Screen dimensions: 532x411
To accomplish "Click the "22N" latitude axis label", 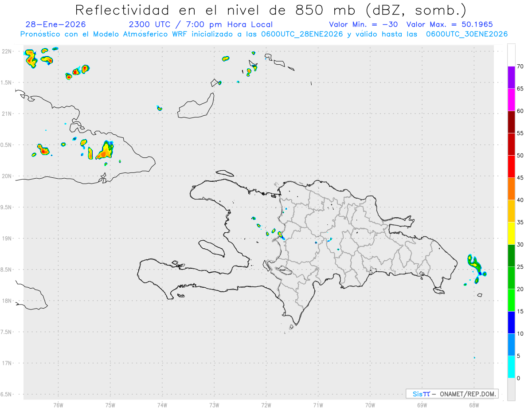I will 7,51.
